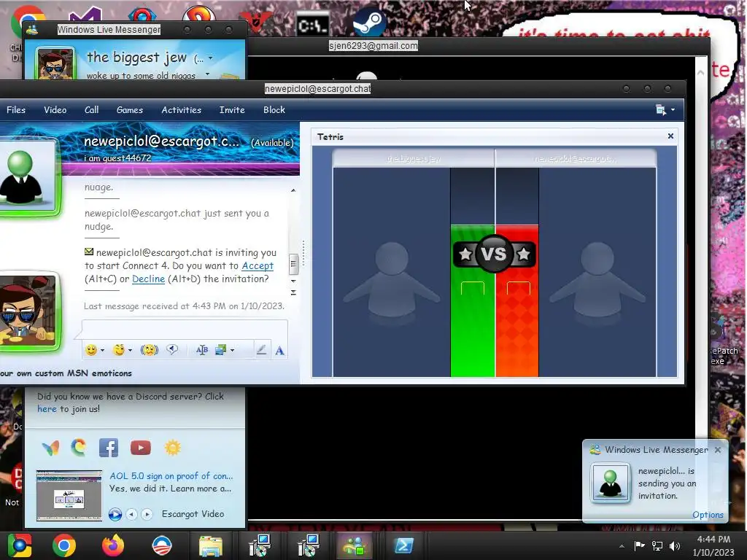Click the MSN butterfly icon
This screenshot has height=560, width=747.
coord(50,448)
